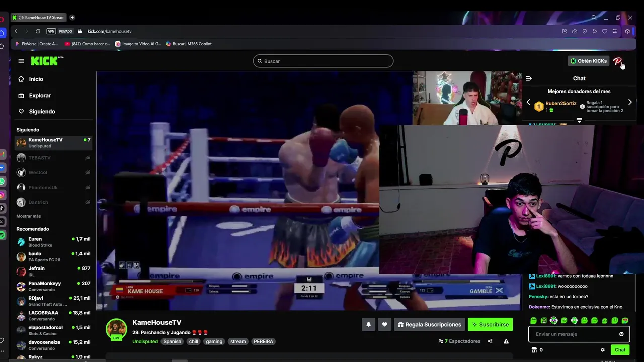
Task: Open PhantomsUk channel in sidebar
Action: (x=53, y=187)
